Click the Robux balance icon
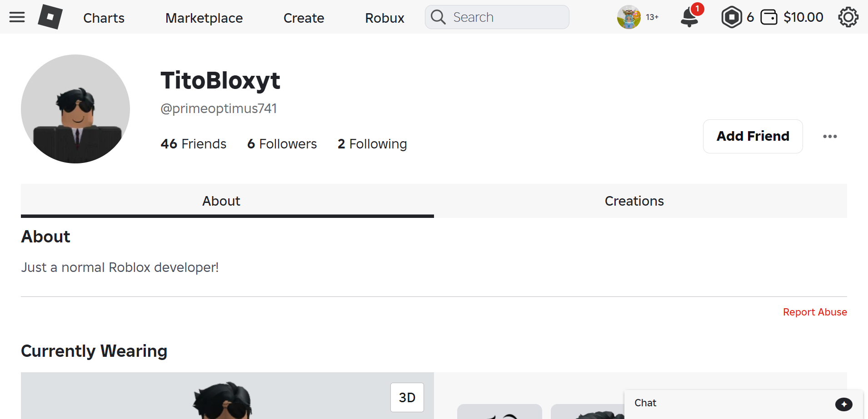Screen dimensions: 868x419 [732, 17]
